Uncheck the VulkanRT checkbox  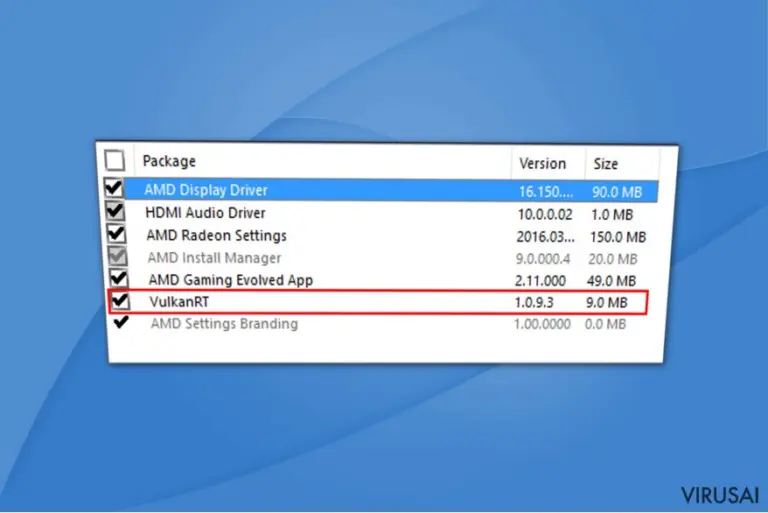point(120,300)
